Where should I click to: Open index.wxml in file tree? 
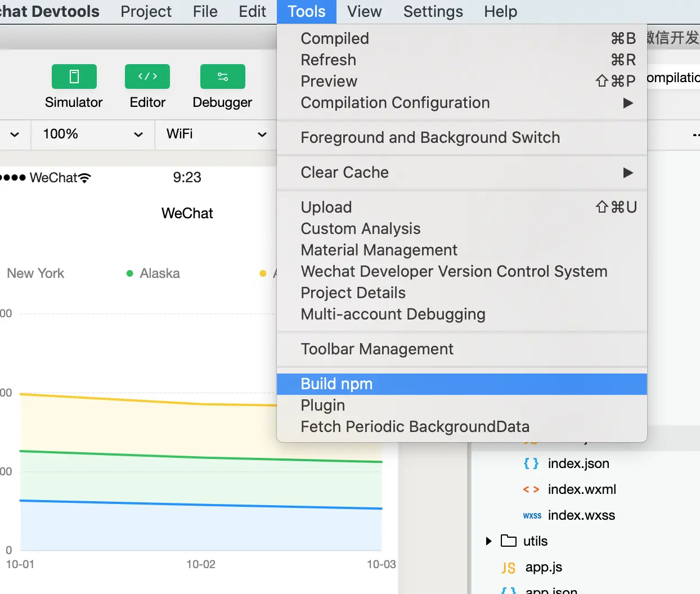tap(582, 489)
